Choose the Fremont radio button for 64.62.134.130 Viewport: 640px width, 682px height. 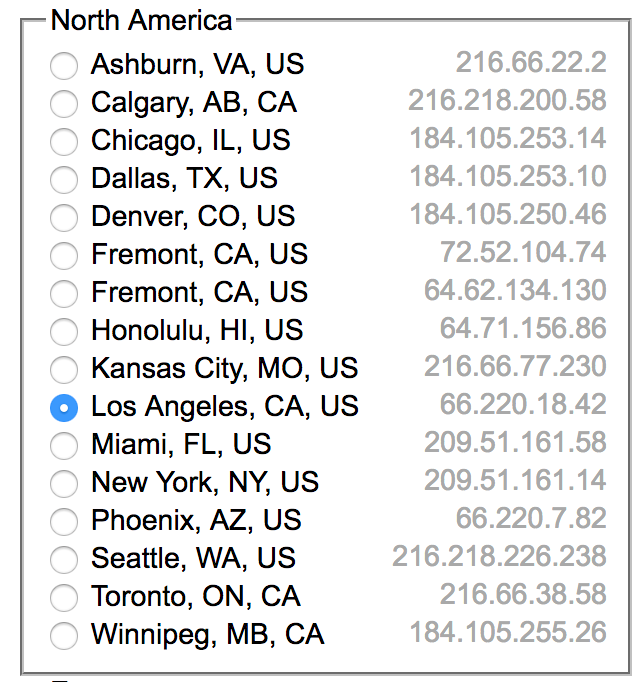pyautogui.click(x=64, y=294)
